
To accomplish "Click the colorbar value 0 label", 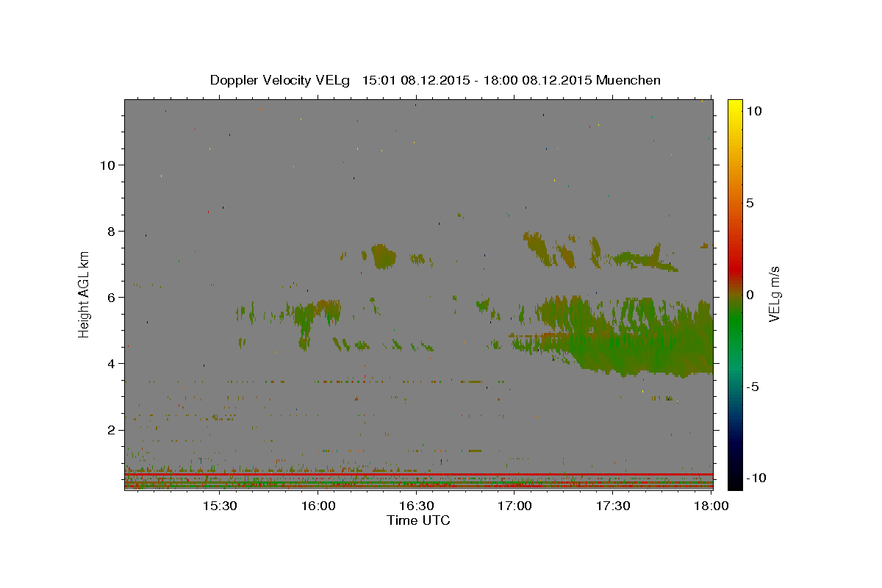I will tap(750, 295).
